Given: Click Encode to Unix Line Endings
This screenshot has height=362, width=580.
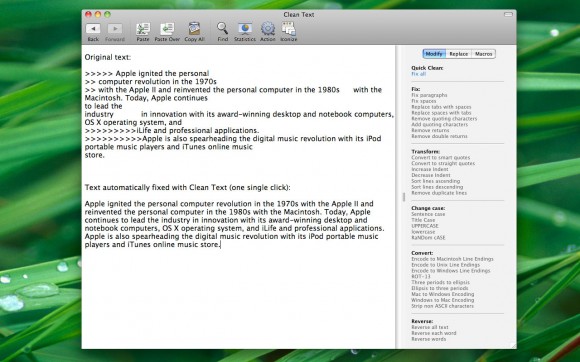Looking at the screenshot, I should (446, 265).
